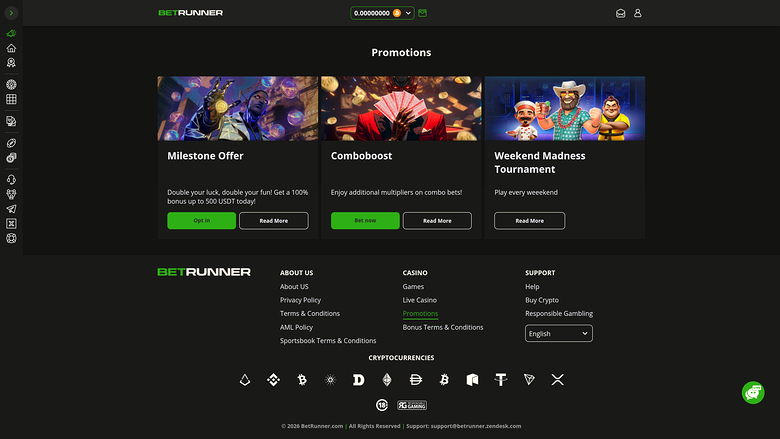Go to home via sidebar house icon
The height and width of the screenshot is (439, 780).
click(11, 48)
